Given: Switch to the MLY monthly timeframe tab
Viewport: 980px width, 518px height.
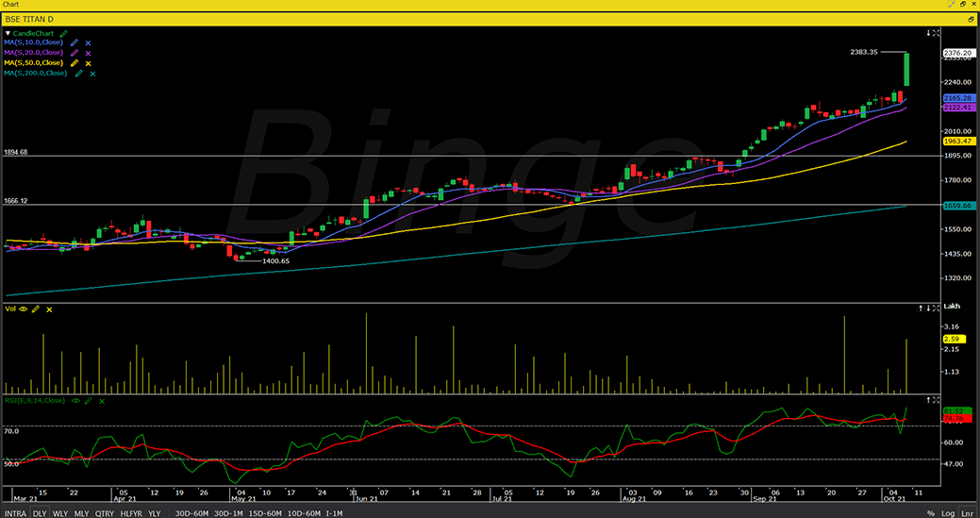Looking at the screenshot, I should 81,513.
